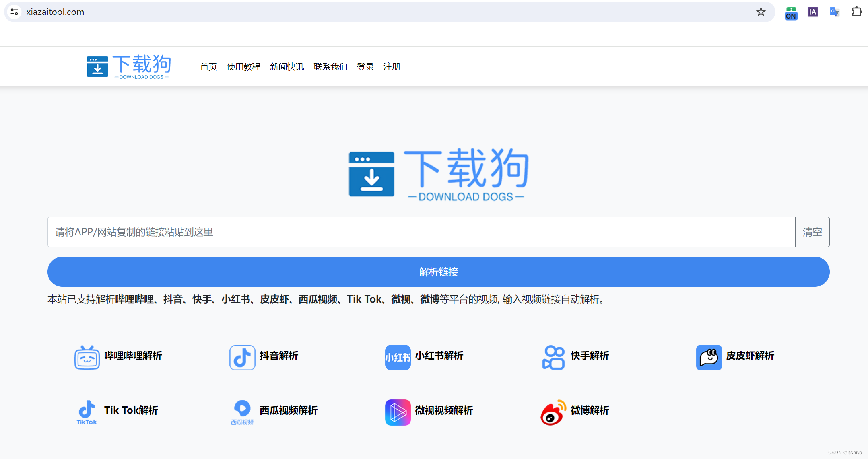Bookmark this page with the star icon
This screenshot has height=459, width=868.
click(761, 12)
